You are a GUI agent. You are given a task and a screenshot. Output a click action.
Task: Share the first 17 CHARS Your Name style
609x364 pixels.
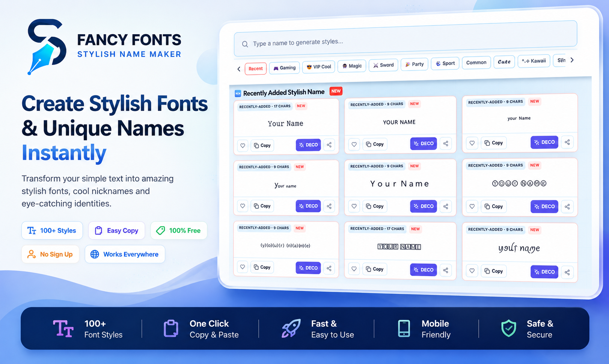tap(329, 144)
